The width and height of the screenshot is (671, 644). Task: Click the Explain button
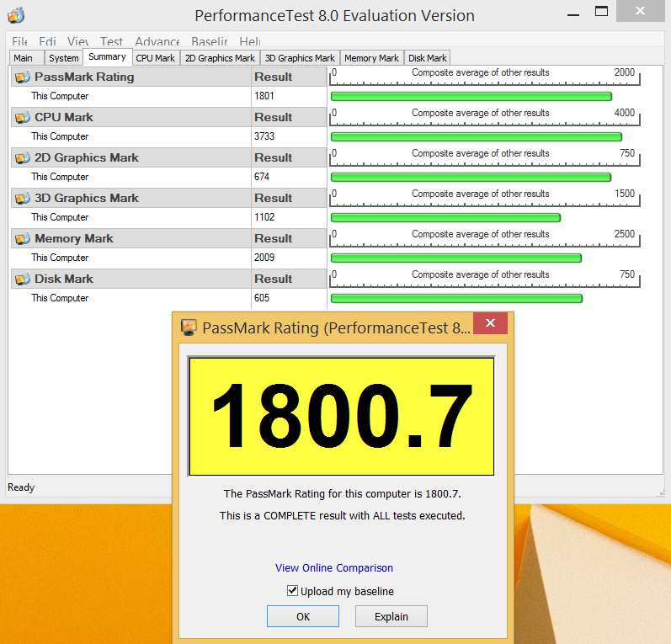click(x=391, y=616)
